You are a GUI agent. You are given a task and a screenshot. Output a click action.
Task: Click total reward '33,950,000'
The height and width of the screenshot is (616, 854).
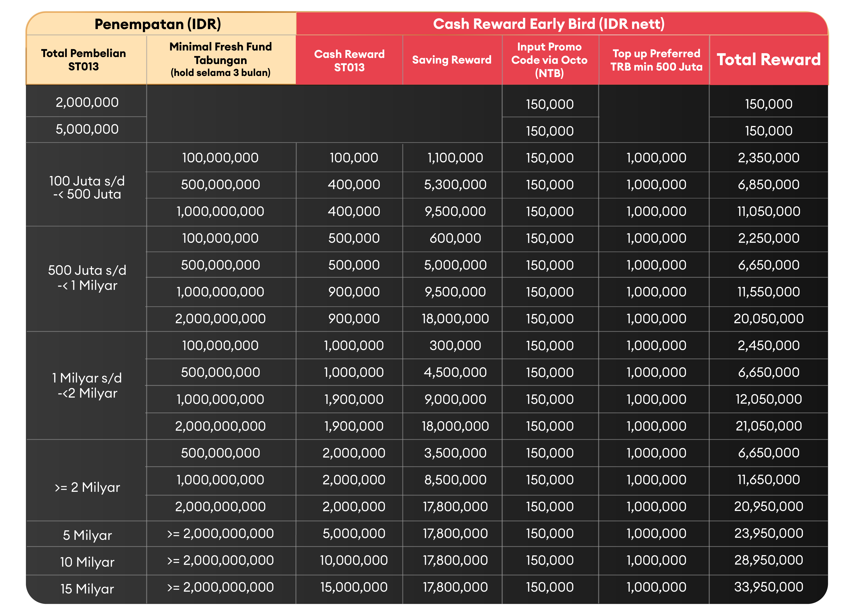[769, 587]
